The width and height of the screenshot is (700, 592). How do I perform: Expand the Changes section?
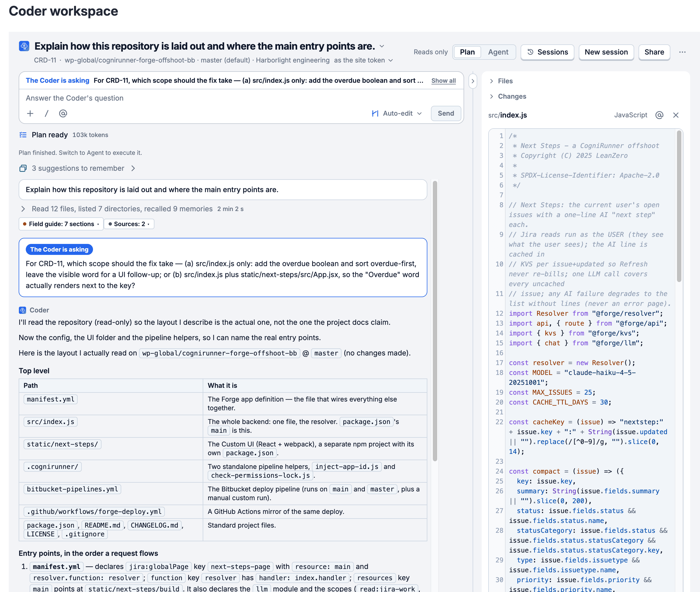pyautogui.click(x=507, y=96)
